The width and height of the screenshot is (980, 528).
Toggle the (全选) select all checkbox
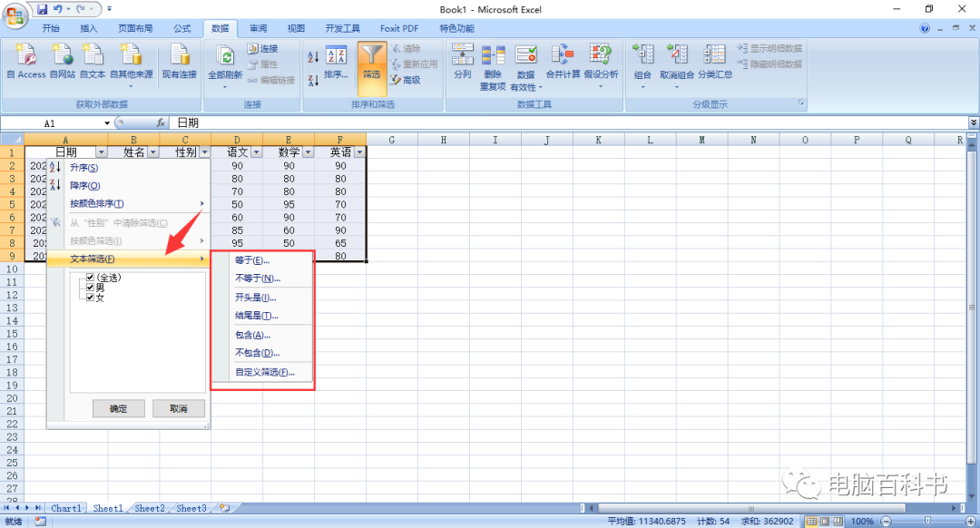coord(90,278)
